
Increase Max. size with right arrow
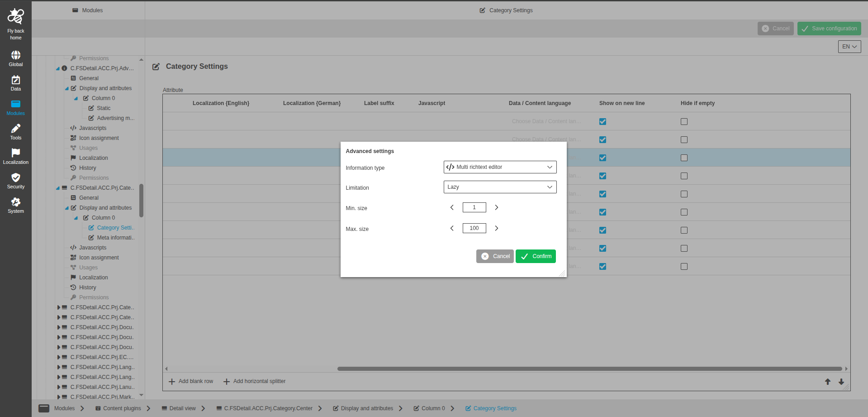pyautogui.click(x=496, y=228)
